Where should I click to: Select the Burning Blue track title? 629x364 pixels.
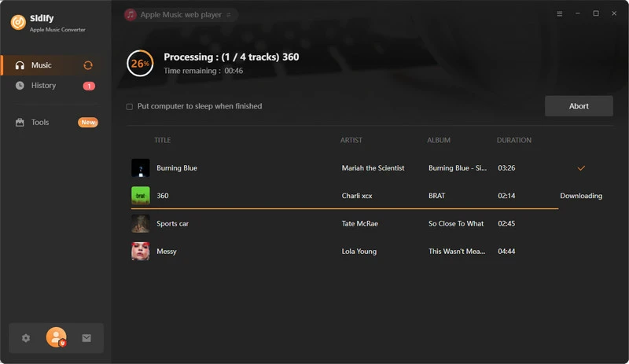(x=176, y=168)
